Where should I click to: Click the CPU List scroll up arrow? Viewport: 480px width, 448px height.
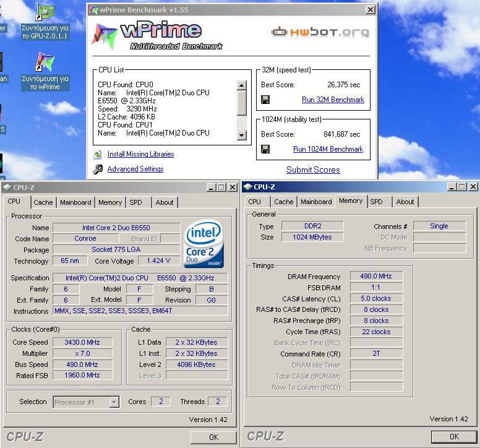242,85
